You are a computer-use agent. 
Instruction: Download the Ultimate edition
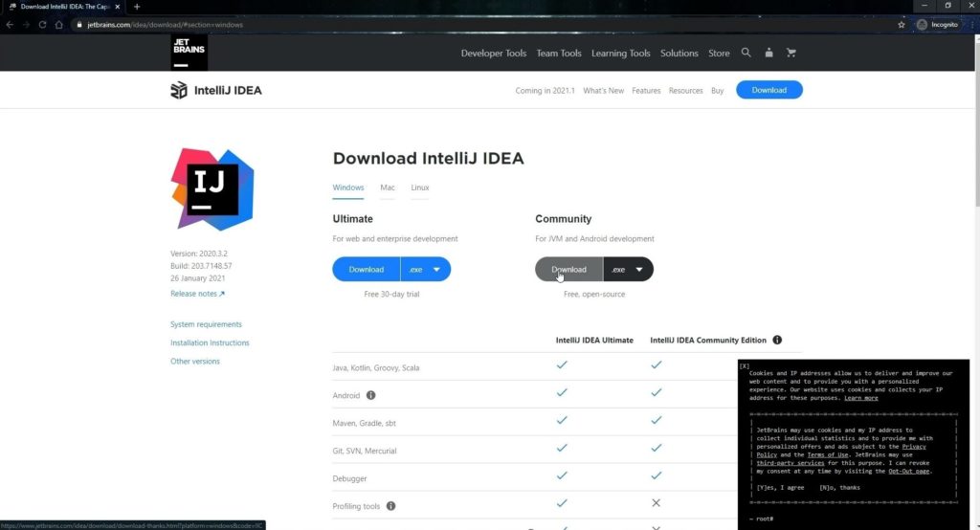click(x=367, y=270)
